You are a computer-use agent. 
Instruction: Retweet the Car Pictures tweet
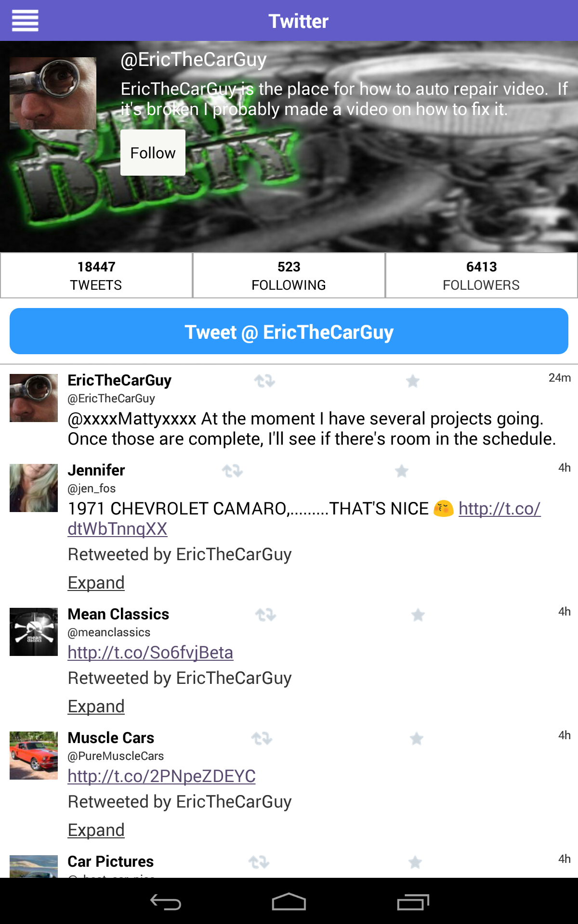click(x=259, y=862)
